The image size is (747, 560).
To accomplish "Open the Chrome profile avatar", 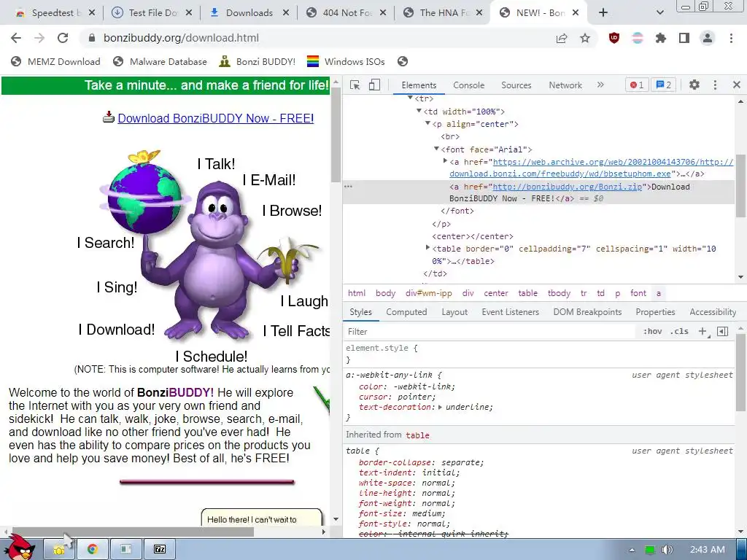I will [708, 38].
